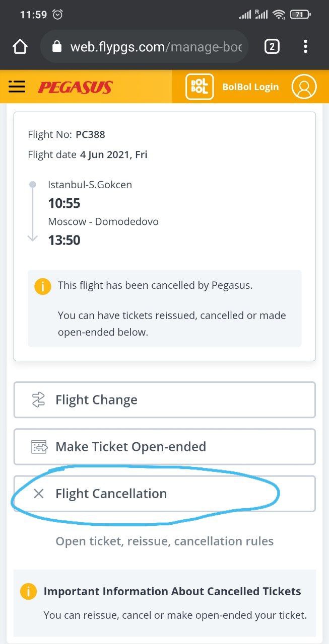The width and height of the screenshot is (329, 644).
Task: Tap the Flight Change arrows icon
Action: (x=38, y=400)
